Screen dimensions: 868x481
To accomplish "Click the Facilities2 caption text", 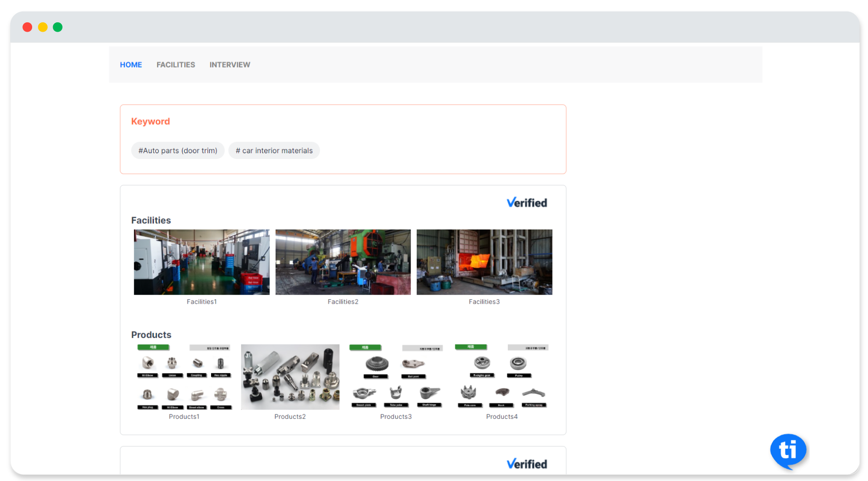I will tap(343, 302).
